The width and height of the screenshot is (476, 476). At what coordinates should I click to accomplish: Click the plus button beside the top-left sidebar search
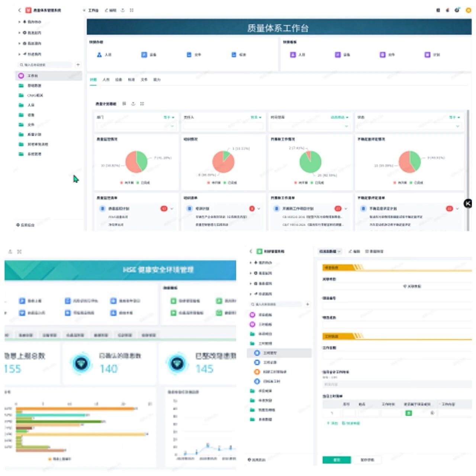[78, 65]
